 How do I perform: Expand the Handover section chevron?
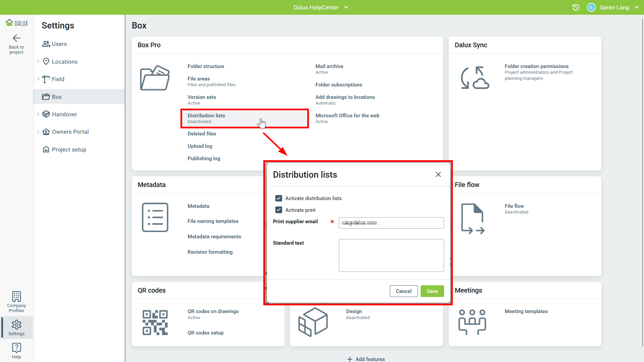click(38, 114)
